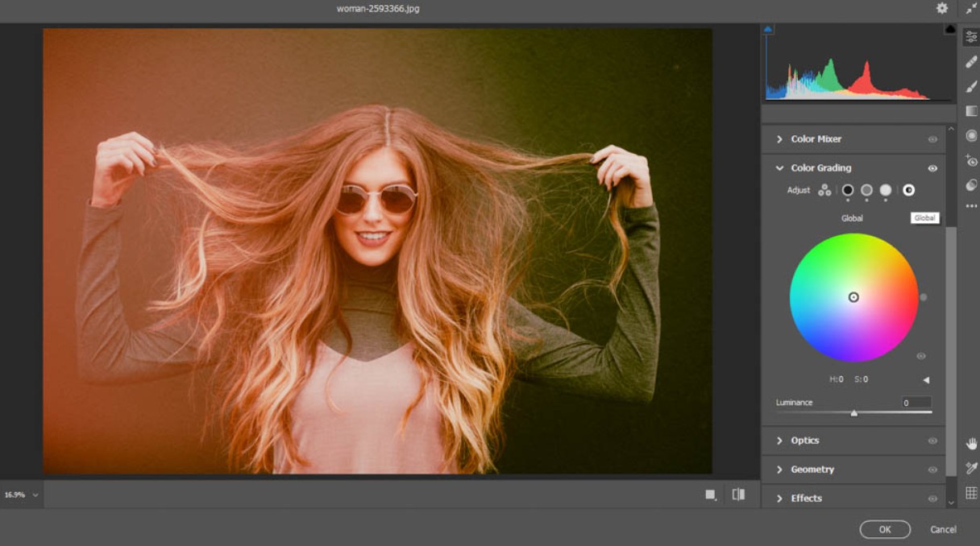Select the Highlights adjust circle
Screen dimensions: 980x546
886,190
